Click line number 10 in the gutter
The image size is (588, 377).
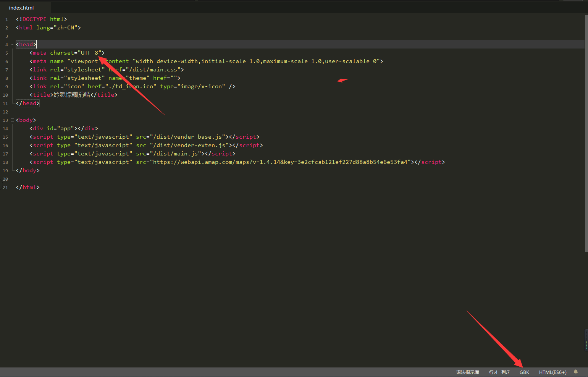coord(5,95)
